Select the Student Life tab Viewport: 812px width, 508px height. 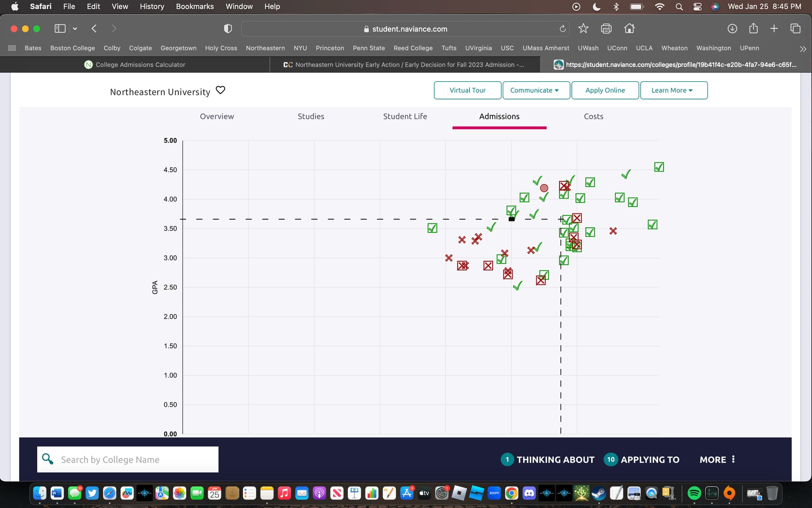pyautogui.click(x=405, y=116)
